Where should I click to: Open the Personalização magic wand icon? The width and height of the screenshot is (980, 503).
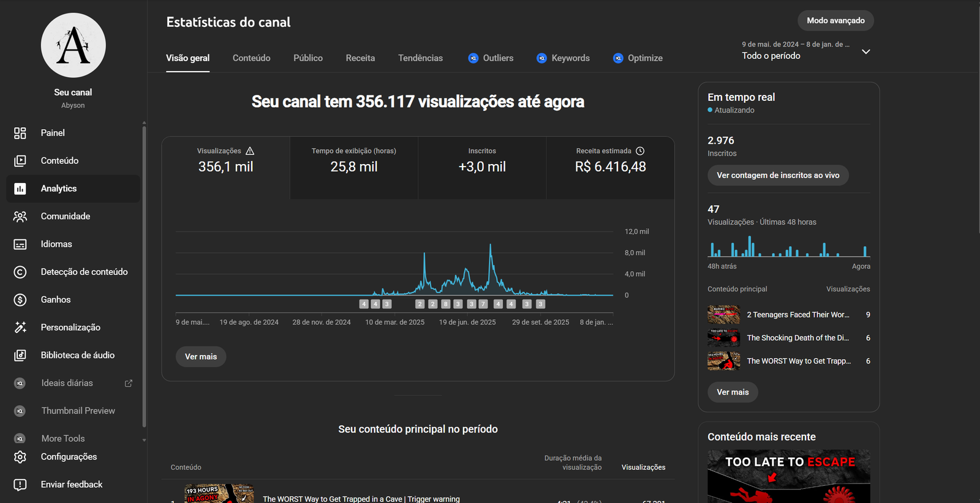[20, 327]
